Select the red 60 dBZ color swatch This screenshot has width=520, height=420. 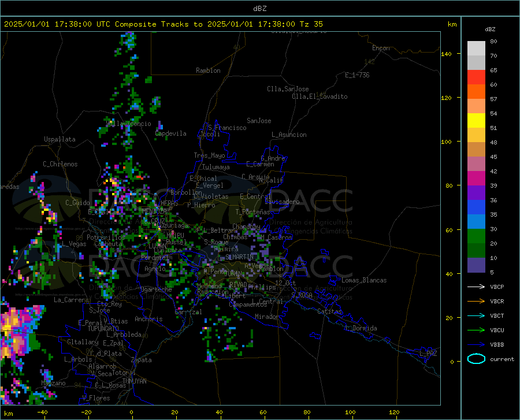(476, 77)
